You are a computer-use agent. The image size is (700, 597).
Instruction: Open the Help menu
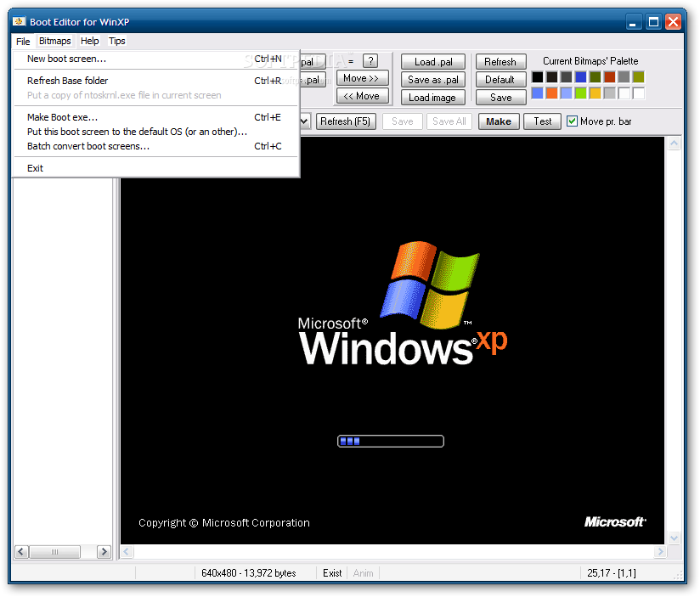(90, 41)
